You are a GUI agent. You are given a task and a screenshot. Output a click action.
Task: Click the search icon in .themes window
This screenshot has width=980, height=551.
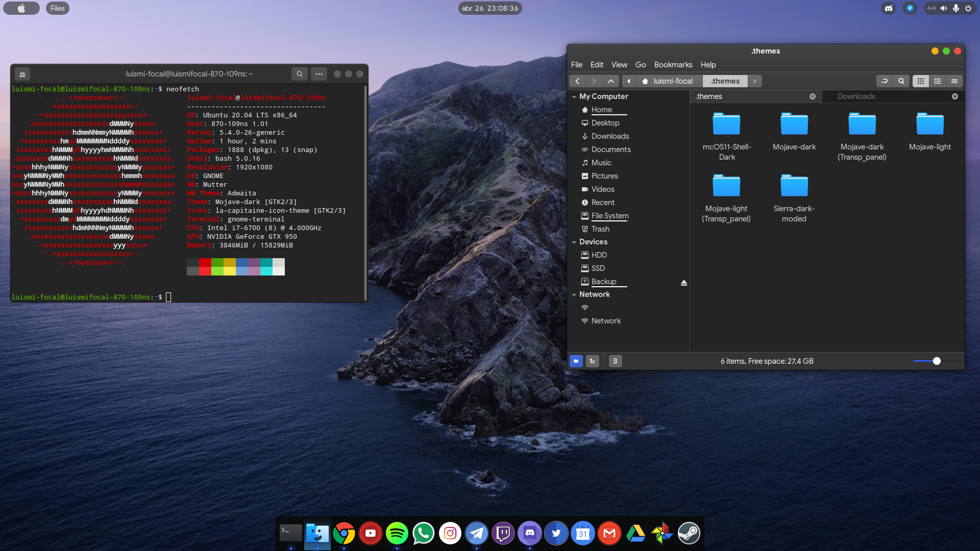point(901,81)
